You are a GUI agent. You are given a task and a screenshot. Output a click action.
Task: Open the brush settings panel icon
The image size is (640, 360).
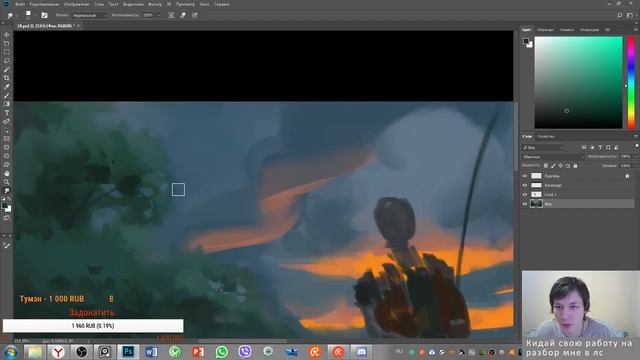[x=44, y=15]
